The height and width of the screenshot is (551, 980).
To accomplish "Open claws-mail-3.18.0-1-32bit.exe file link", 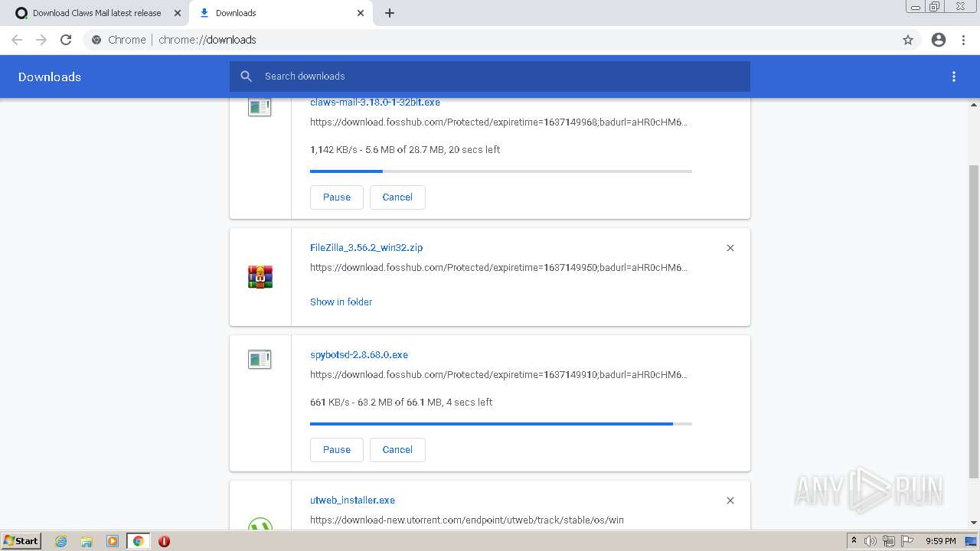I will click(x=375, y=103).
